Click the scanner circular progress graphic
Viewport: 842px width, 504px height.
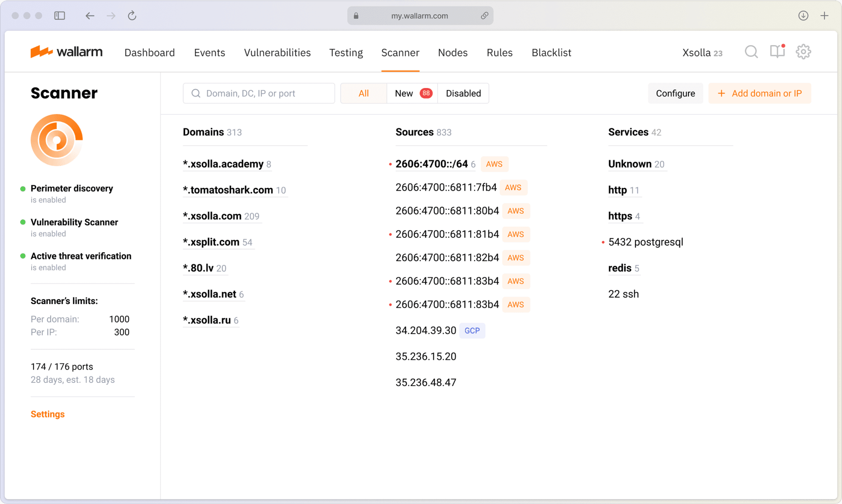pos(57,140)
